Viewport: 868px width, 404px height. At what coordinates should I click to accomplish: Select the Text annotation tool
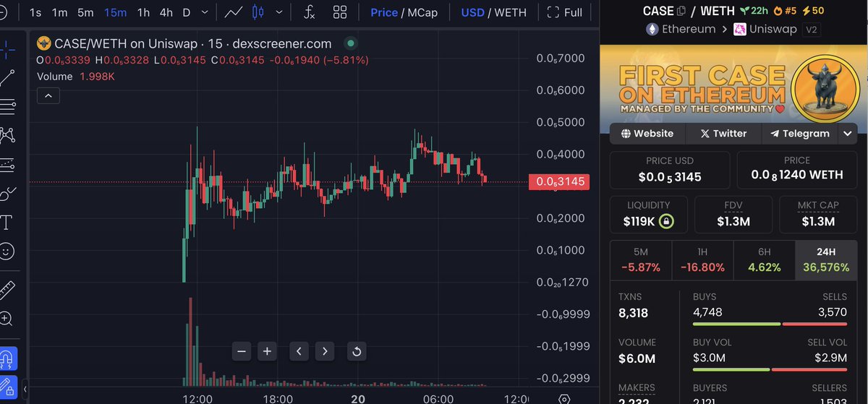(x=7, y=222)
